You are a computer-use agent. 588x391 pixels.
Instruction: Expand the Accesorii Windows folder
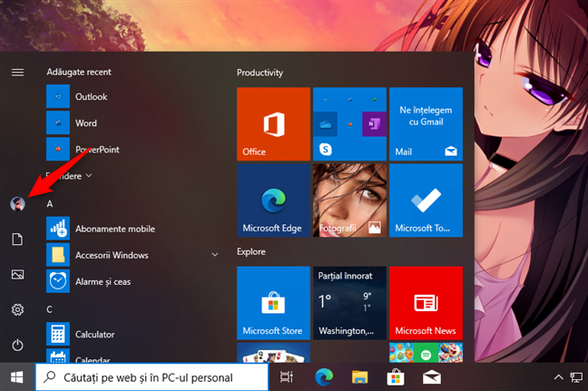[132, 255]
